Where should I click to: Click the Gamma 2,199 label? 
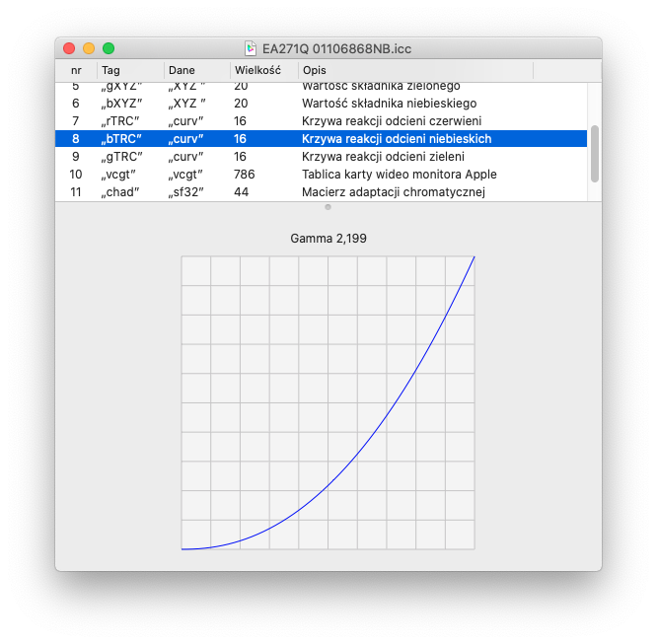(x=328, y=239)
